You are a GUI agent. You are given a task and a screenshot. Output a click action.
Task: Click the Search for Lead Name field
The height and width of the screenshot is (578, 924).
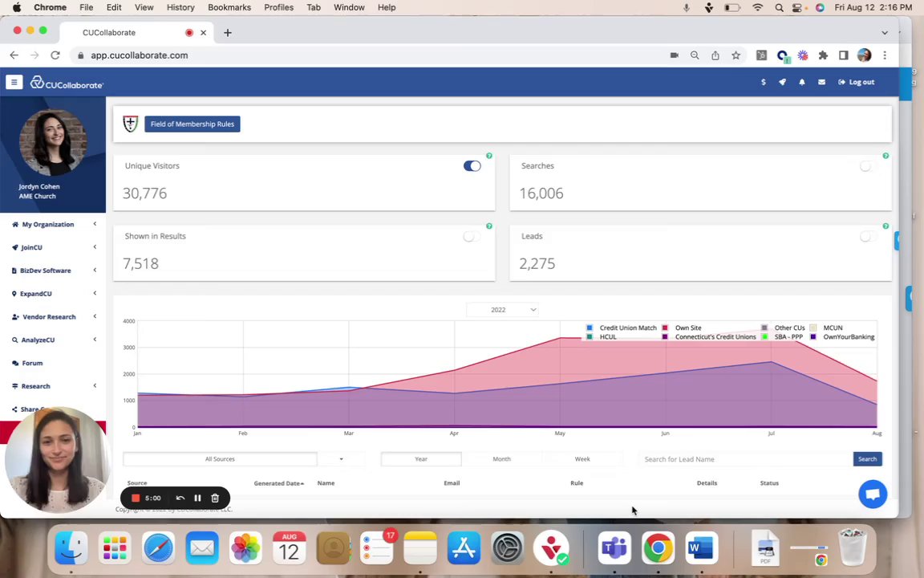tap(746, 459)
